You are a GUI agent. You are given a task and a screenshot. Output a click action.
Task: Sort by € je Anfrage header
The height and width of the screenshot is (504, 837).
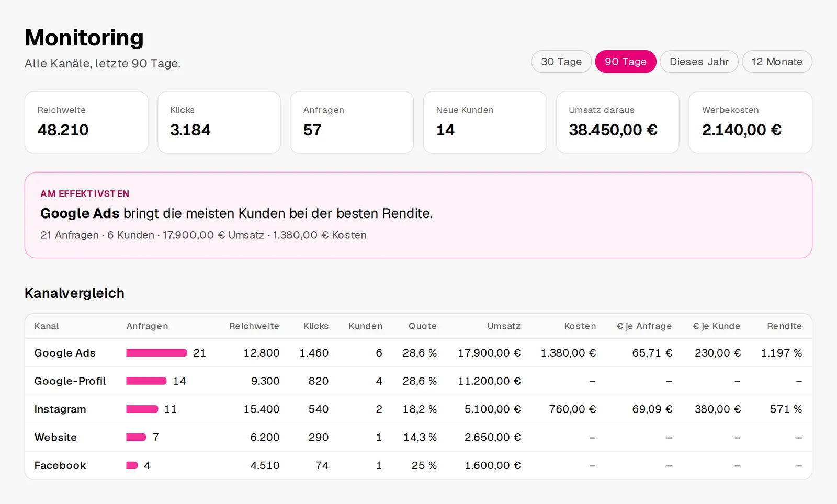pyautogui.click(x=644, y=326)
